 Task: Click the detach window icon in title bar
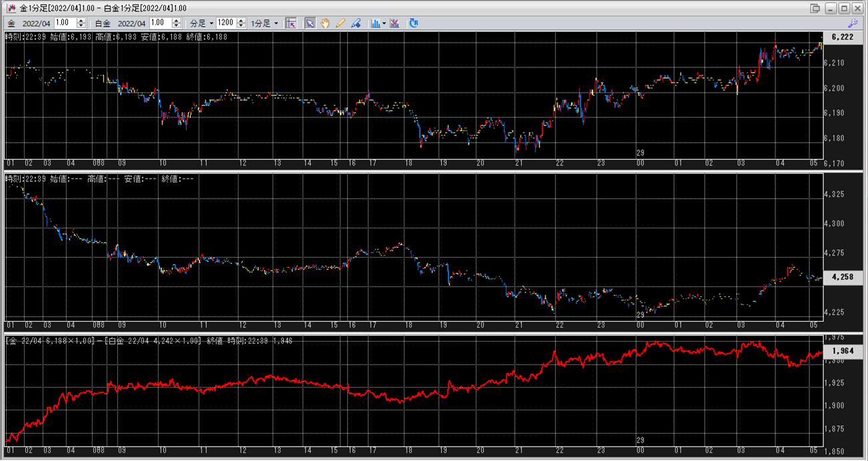pos(815,8)
